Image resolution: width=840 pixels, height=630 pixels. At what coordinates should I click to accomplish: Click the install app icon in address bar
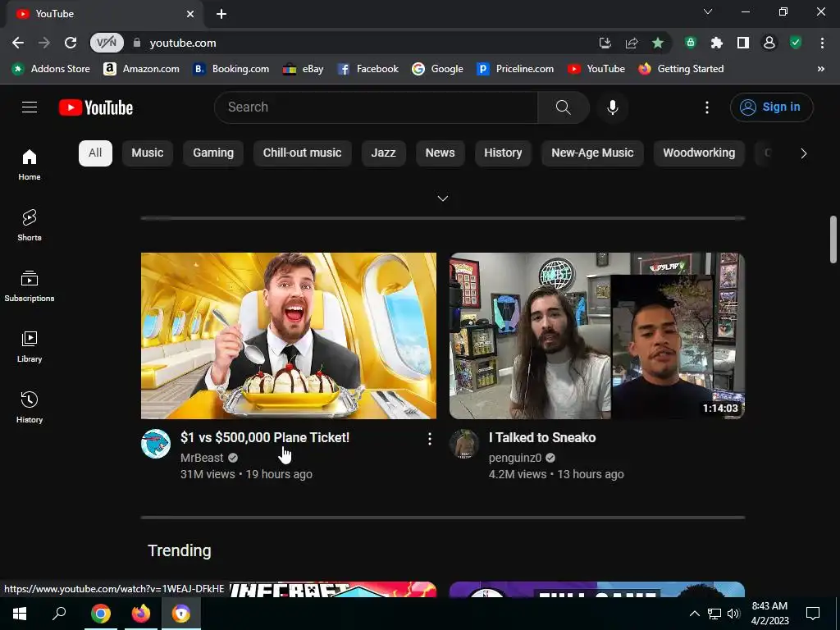pyautogui.click(x=605, y=43)
